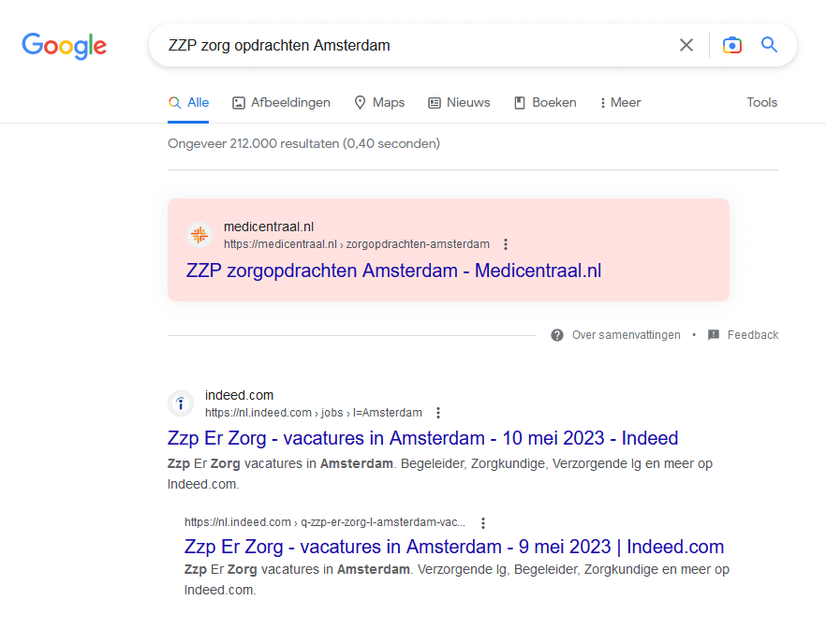Switch to the Afbeeldingen tab
This screenshot has height=644, width=826.
pyautogui.click(x=281, y=103)
